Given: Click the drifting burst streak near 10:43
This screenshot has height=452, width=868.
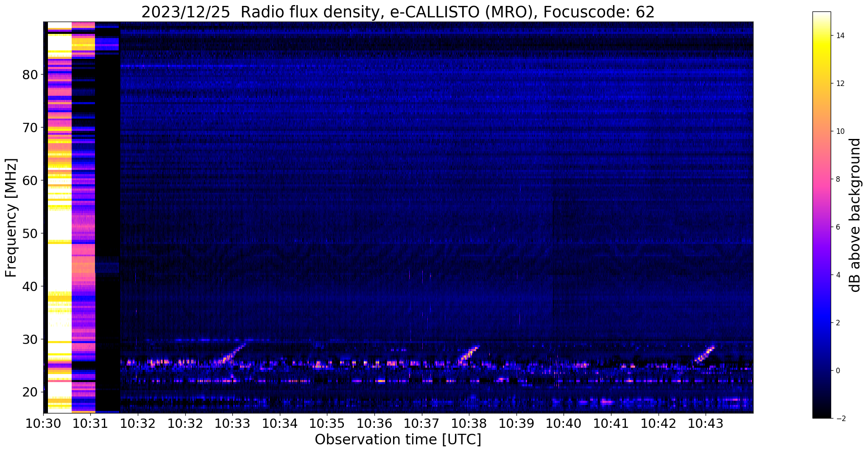Looking at the screenshot, I should 705,354.
